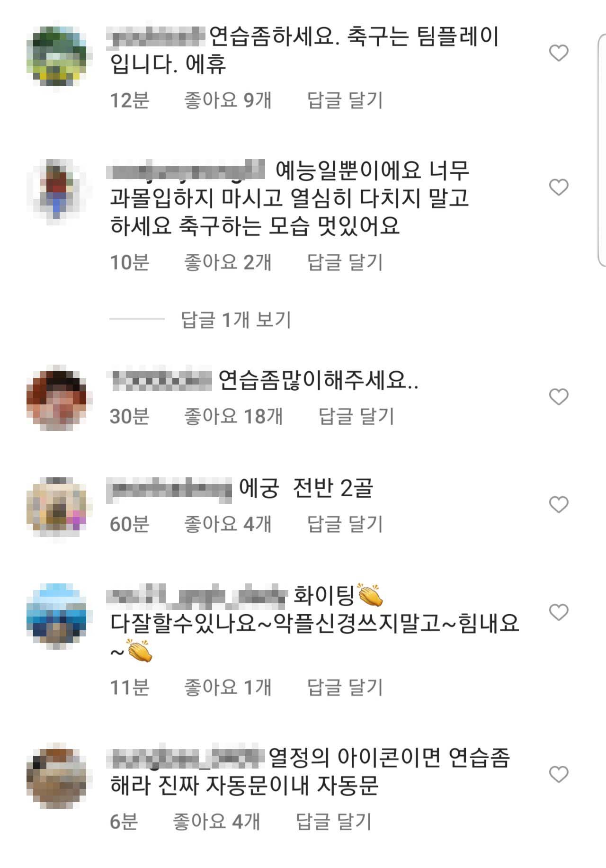This screenshot has height=868, width=606.
Task: Expand '답글 1개 보기' replies
Action: [236, 320]
